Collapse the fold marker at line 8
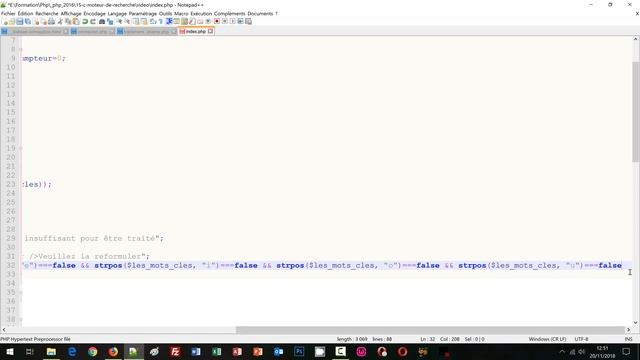Viewport: 640px width, 360px height. [x=20, y=49]
